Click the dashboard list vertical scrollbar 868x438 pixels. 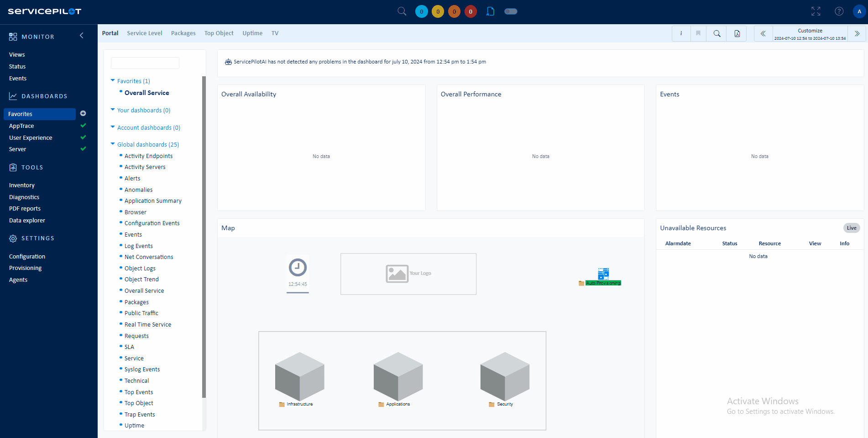(204, 237)
